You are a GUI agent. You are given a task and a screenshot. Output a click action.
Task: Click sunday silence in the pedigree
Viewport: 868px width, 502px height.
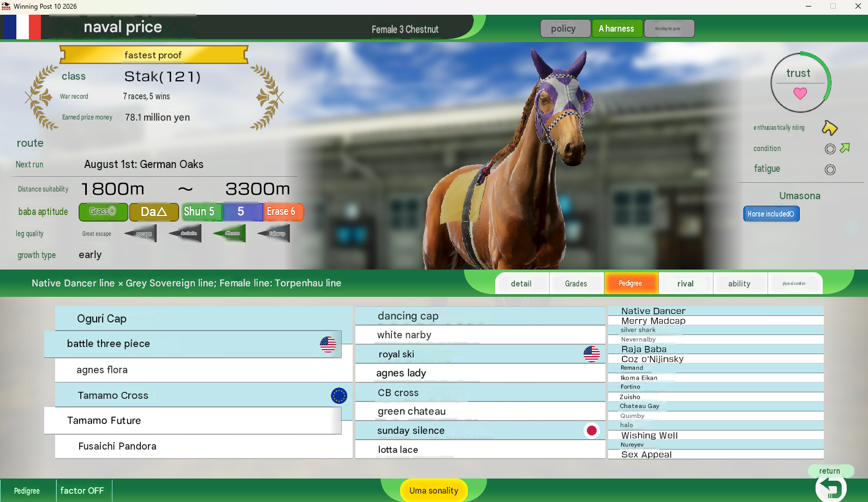(480, 431)
